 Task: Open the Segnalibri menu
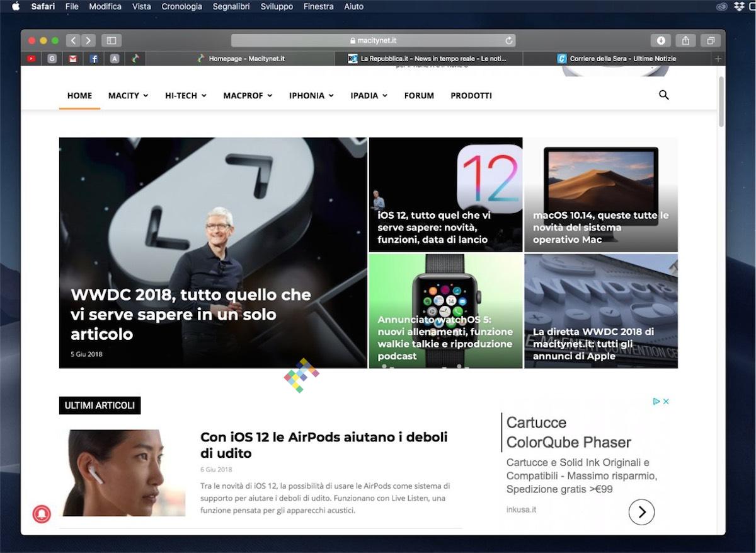tap(231, 6)
